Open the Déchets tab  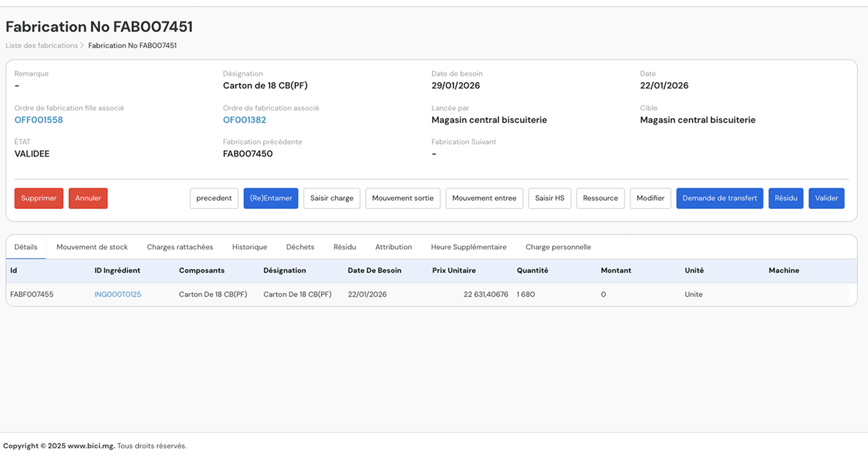[x=300, y=247]
